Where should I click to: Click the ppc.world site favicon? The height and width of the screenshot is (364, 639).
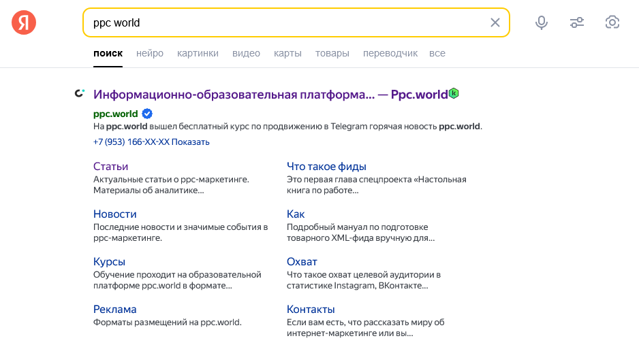80,93
